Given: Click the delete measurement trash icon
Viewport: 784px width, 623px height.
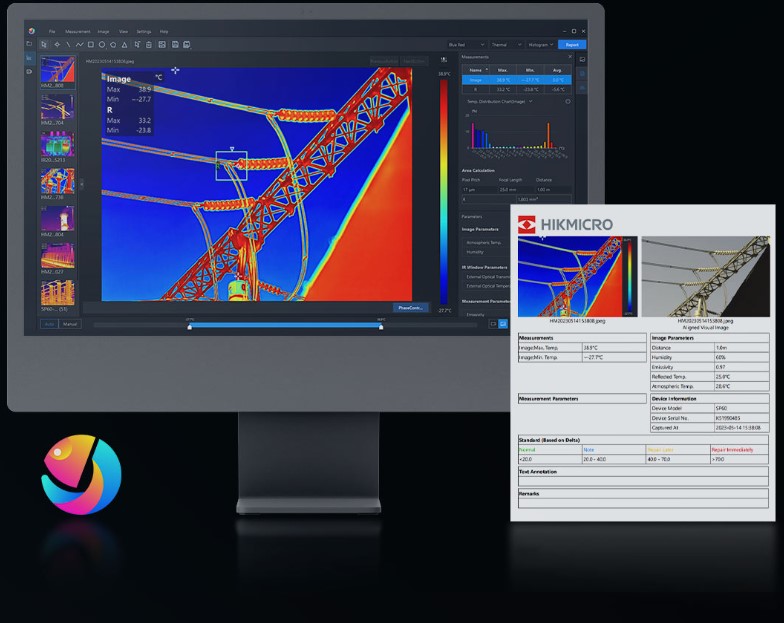Looking at the screenshot, I should click(149, 45).
